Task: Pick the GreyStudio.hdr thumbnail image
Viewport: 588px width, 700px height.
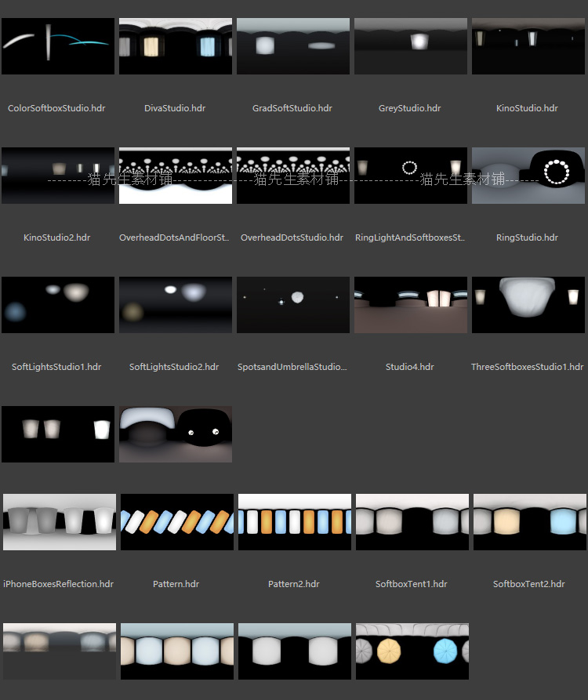Action: (x=411, y=46)
